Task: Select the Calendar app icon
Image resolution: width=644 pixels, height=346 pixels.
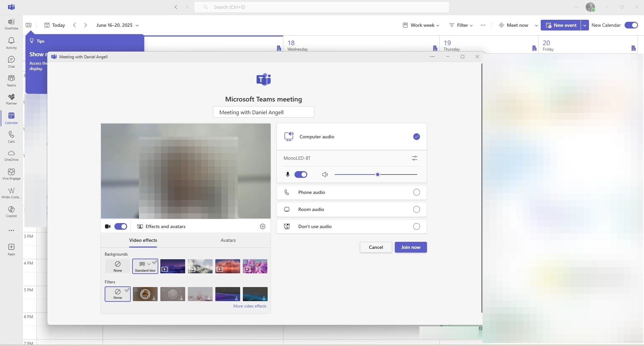Action: (11, 118)
